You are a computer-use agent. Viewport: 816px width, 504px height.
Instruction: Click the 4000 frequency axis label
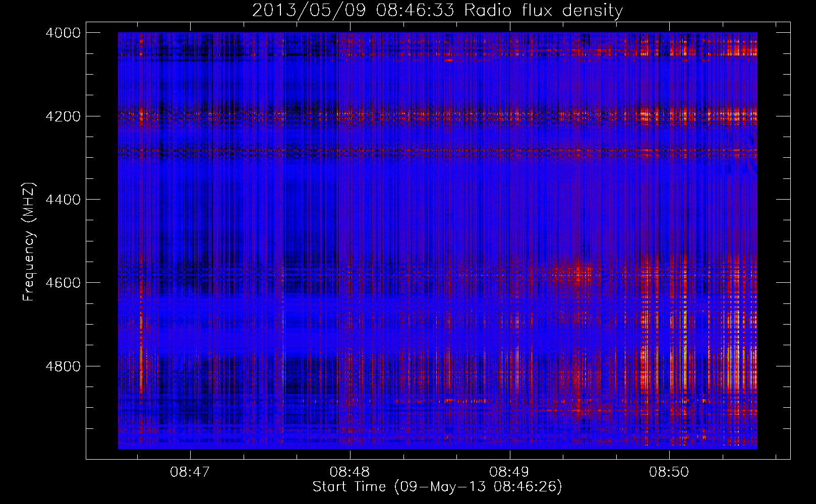tap(63, 33)
